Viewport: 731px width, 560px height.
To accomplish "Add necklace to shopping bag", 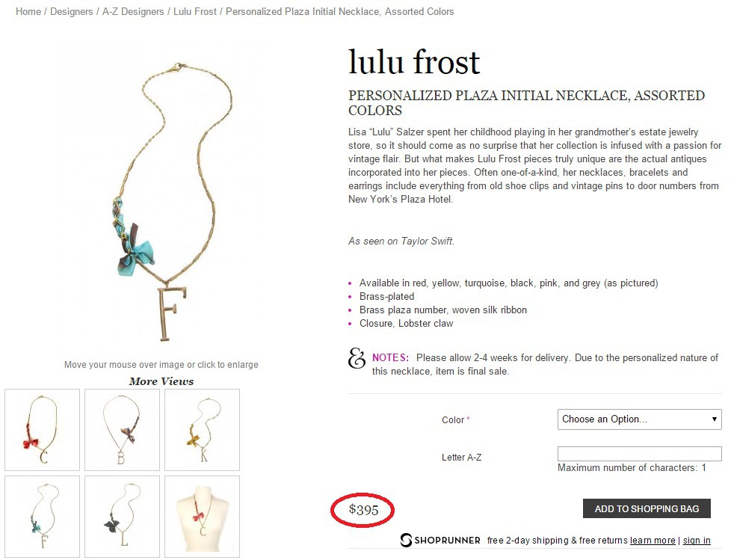I will [647, 508].
